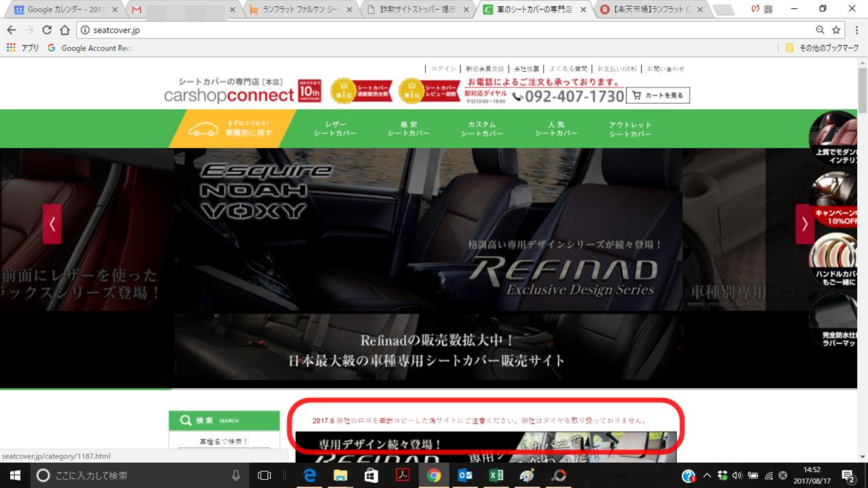Switch to the 詐欺サイトストッパー tab
This screenshot has height=488, width=868.
pyautogui.click(x=417, y=10)
